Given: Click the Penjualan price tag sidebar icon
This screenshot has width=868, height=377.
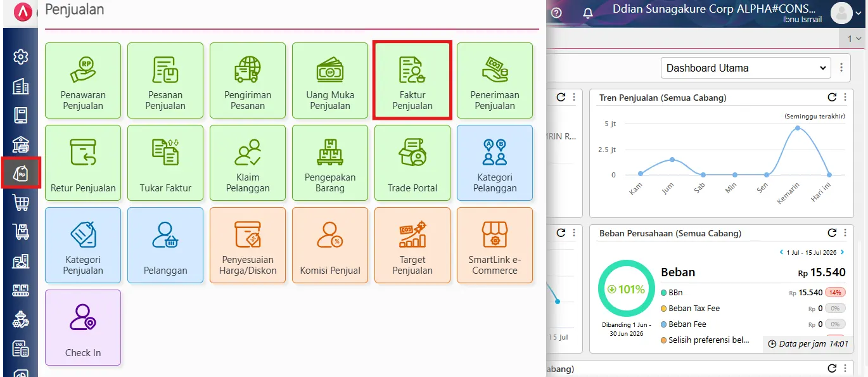Looking at the screenshot, I should (x=21, y=173).
